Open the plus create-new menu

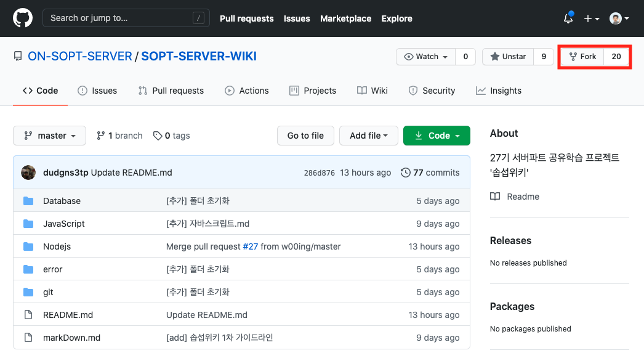tap(592, 18)
